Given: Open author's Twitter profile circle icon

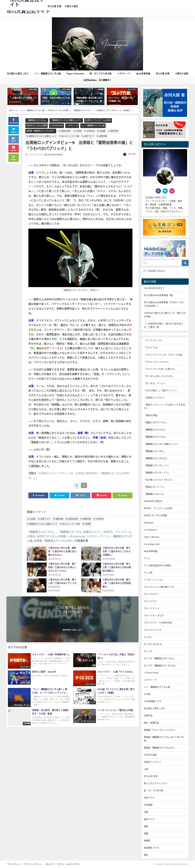Looking at the screenshot, I should click(165, 191).
